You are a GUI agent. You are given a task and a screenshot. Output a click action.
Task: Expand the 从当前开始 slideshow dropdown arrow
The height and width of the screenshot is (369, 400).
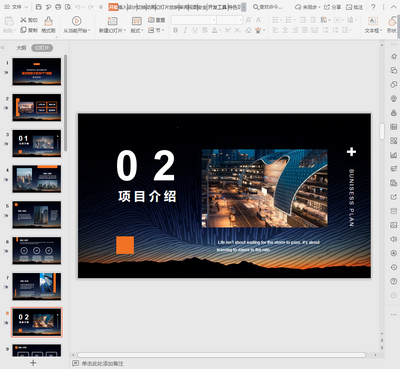(89, 31)
